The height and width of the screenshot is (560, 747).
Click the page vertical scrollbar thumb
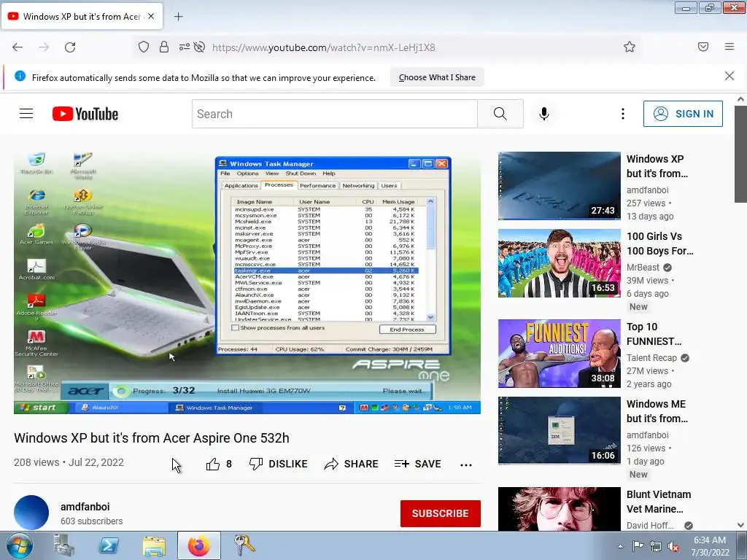coord(740,154)
